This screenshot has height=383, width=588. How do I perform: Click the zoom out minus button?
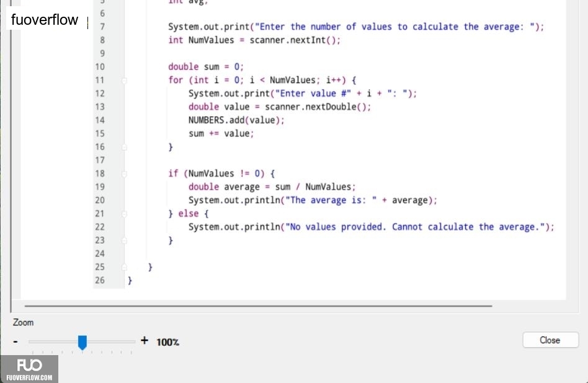coord(16,341)
